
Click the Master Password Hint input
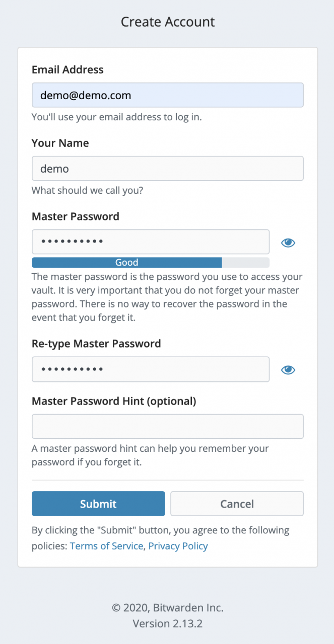click(x=167, y=427)
